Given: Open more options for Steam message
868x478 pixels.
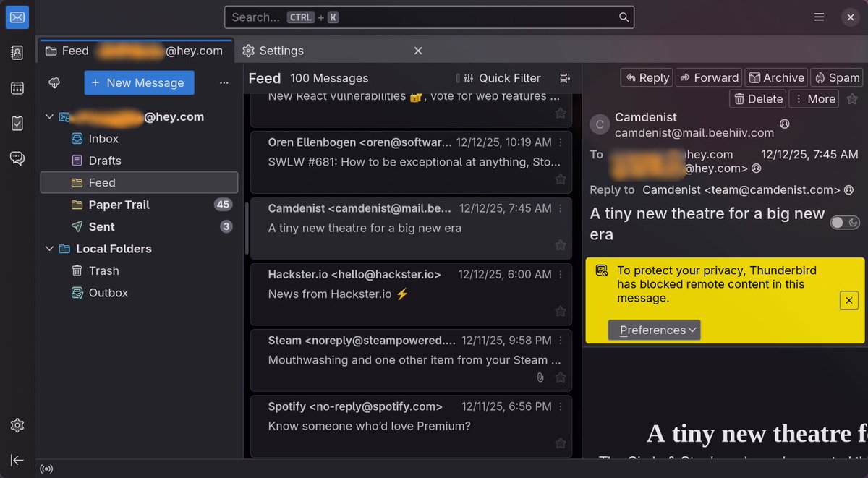Looking at the screenshot, I should 561,341.
